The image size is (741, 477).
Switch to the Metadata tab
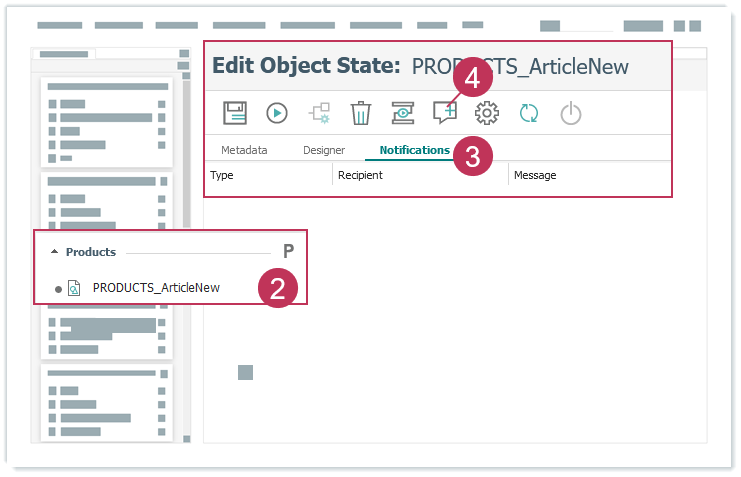(244, 150)
